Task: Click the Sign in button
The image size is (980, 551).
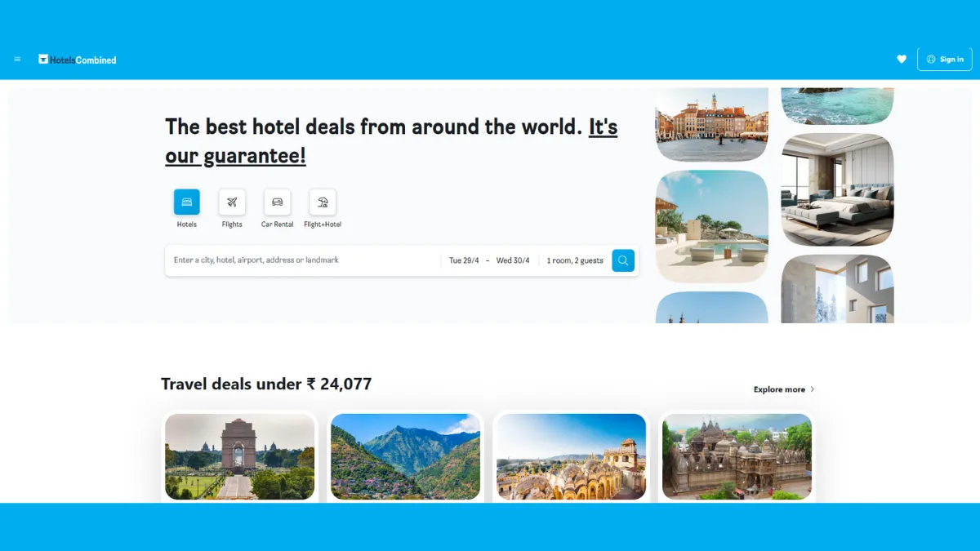Action: 945,59
